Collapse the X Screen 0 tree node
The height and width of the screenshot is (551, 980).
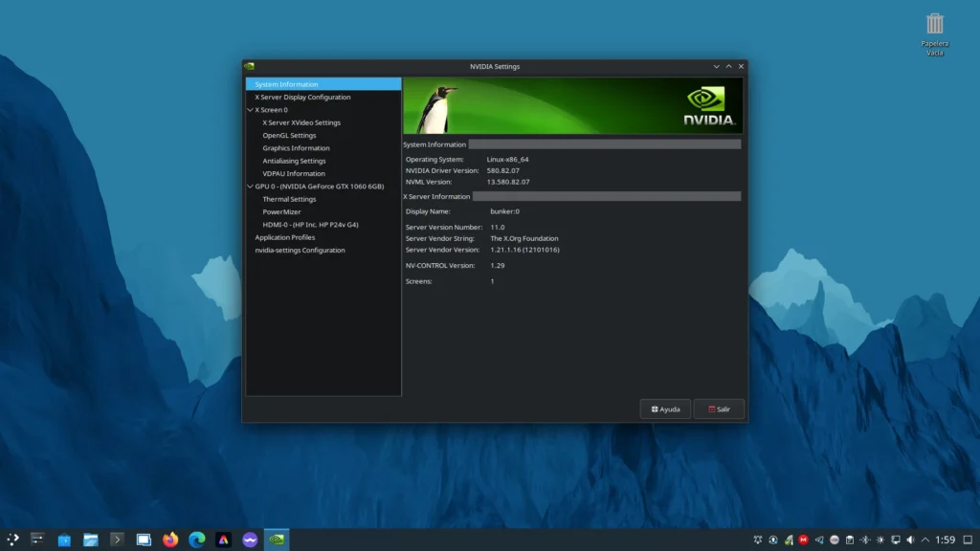click(250, 110)
